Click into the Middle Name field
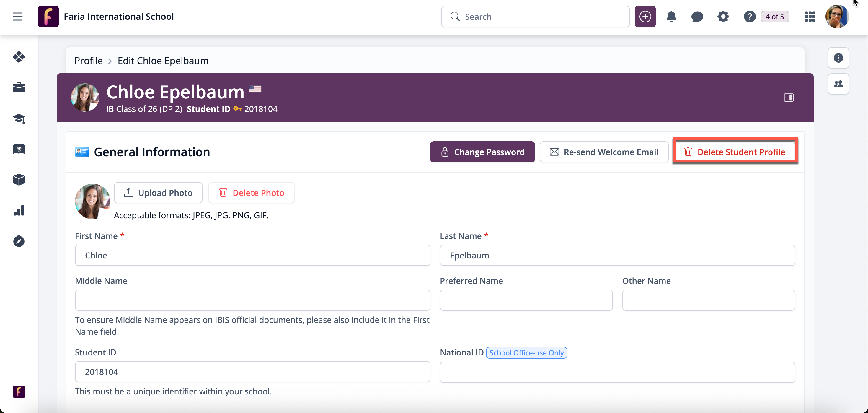This screenshot has width=868, height=413. coord(252,300)
